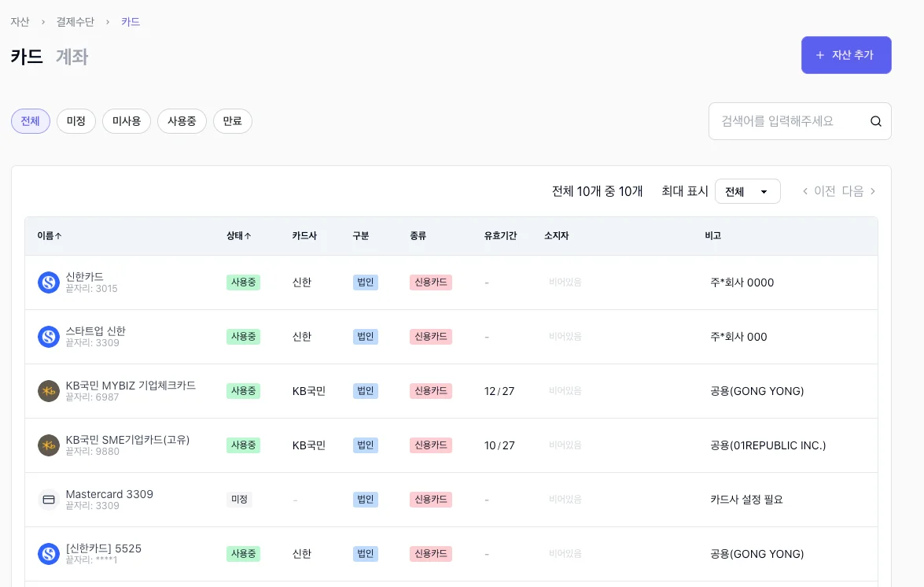Click the Shinhan icon next to 스타트업 신한
924x587 pixels.
(x=49, y=336)
